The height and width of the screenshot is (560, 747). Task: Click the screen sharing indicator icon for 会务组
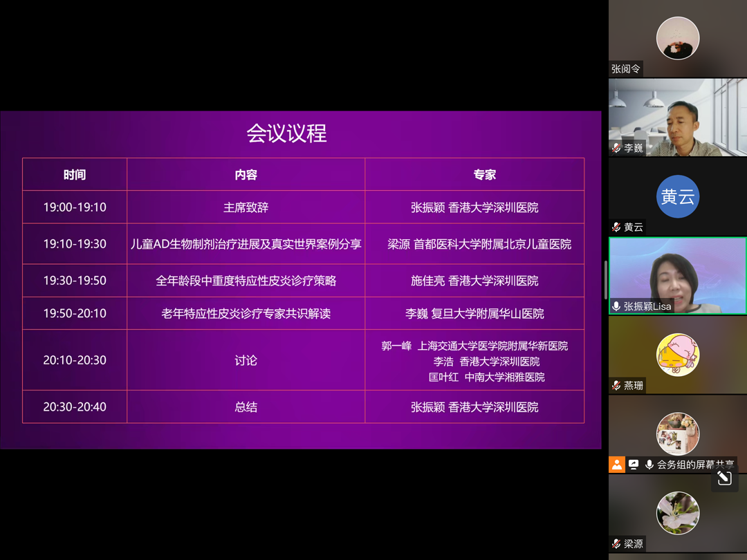634,465
